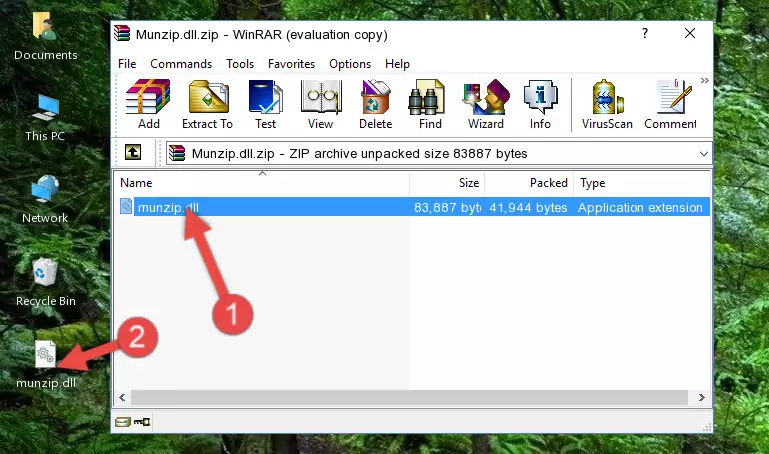Click the WinRAR title bar icon
This screenshot has width=769, height=454.
122,34
